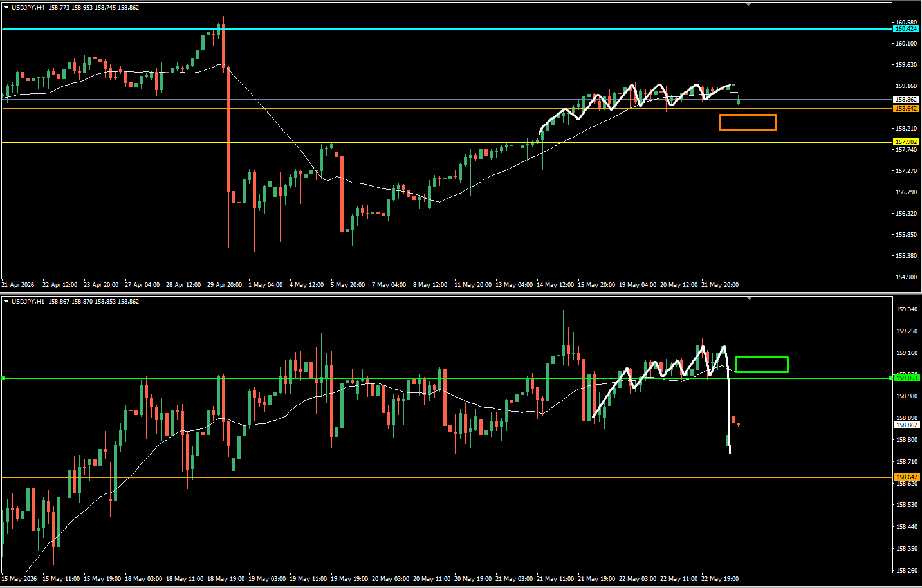Screen dimensions: 922x588
Task: Click the chart shift triangle marker on H4 chart
Action: click(x=748, y=4)
